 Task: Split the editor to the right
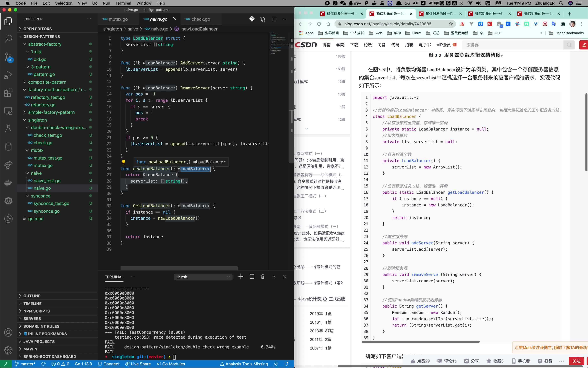(274, 19)
